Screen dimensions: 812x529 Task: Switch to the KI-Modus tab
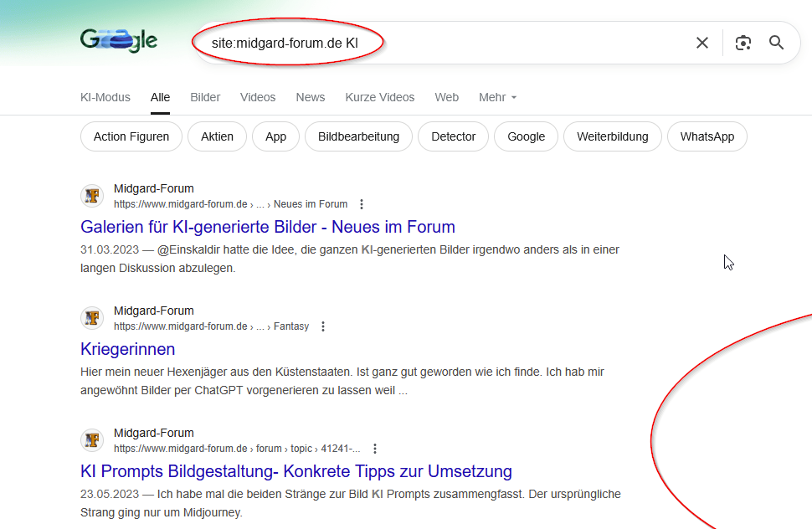point(105,97)
